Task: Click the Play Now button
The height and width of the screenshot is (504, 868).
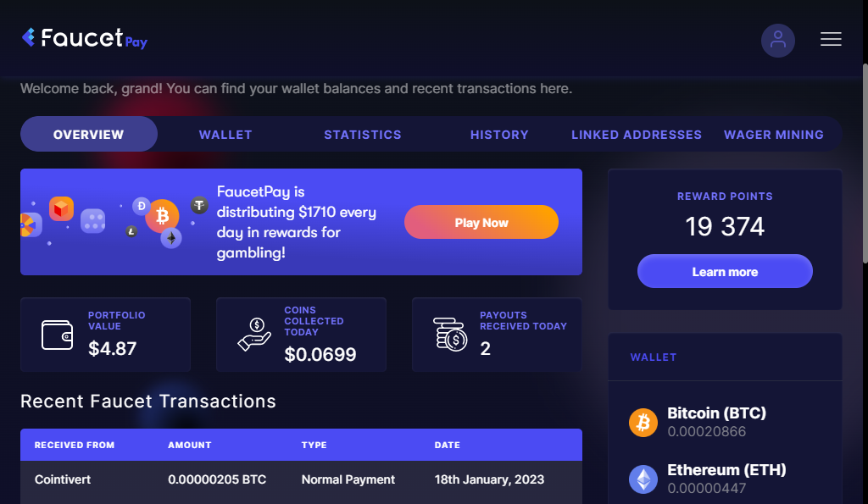Action: pos(481,223)
